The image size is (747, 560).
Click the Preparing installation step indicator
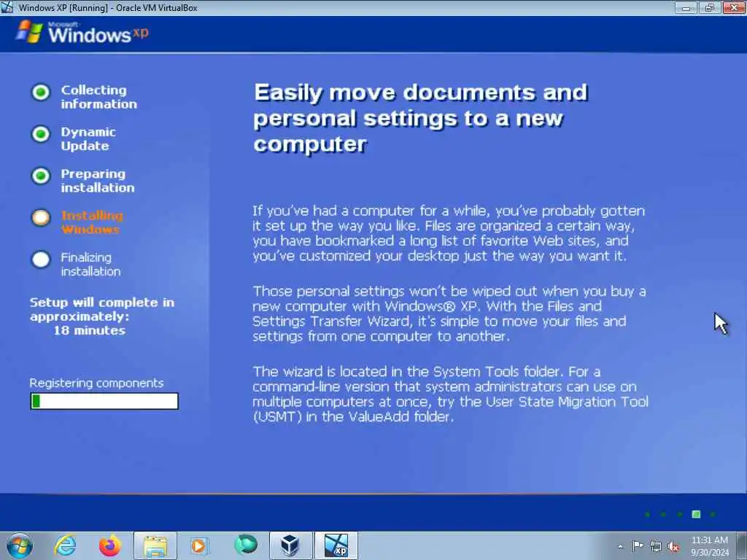41,176
